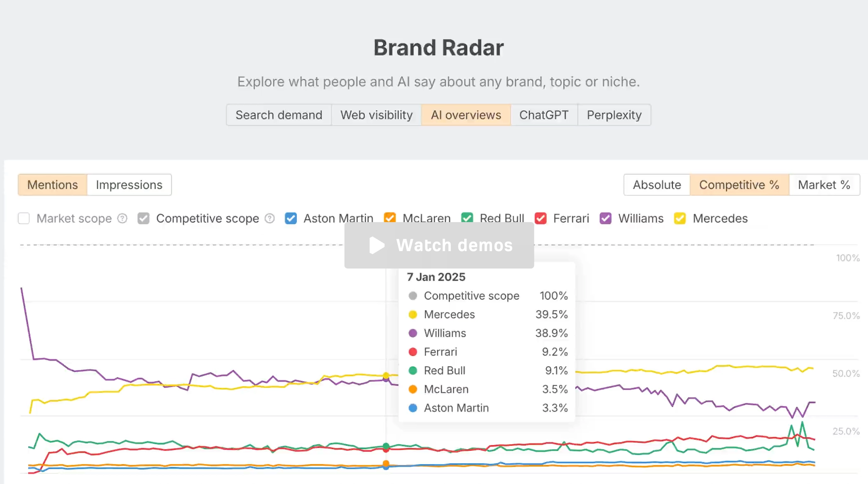The width and height of the screenshot is (868, 484).
Task: Uncheck Williams brand checkbox
Action: (x=606, y=218)
